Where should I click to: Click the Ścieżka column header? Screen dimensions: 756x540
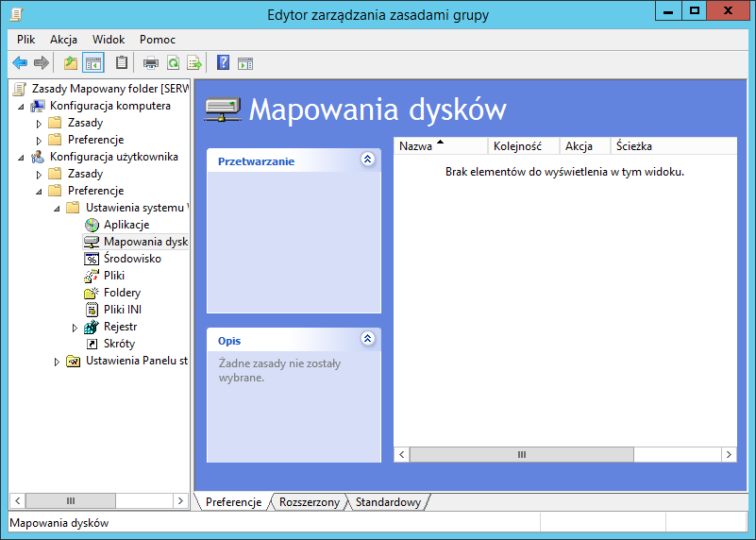pyautogui.click(x=674, y=146)
